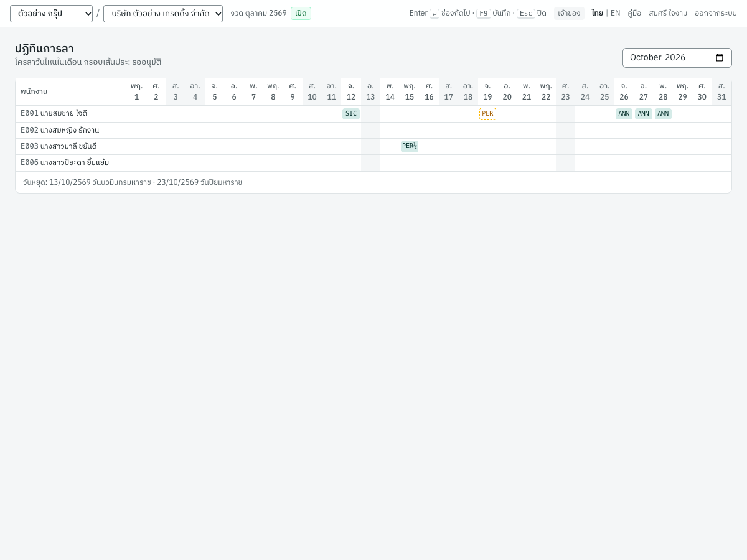Viewport: 747px width, 560px height.
Task: Click ออกจากระบบ to log out
Action: (716, 13)
